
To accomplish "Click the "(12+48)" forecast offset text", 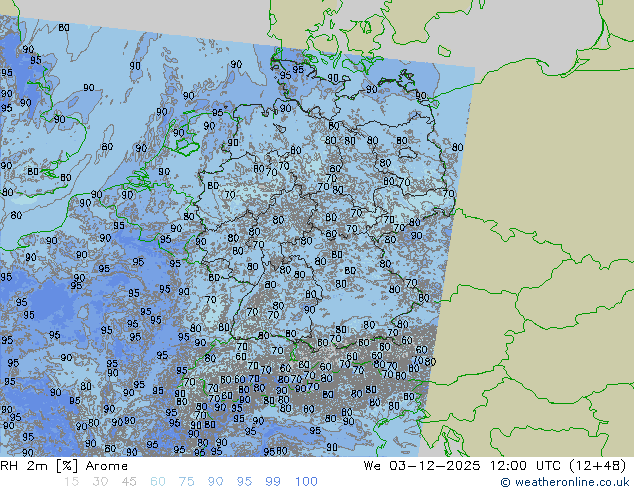I will (598, 466).
